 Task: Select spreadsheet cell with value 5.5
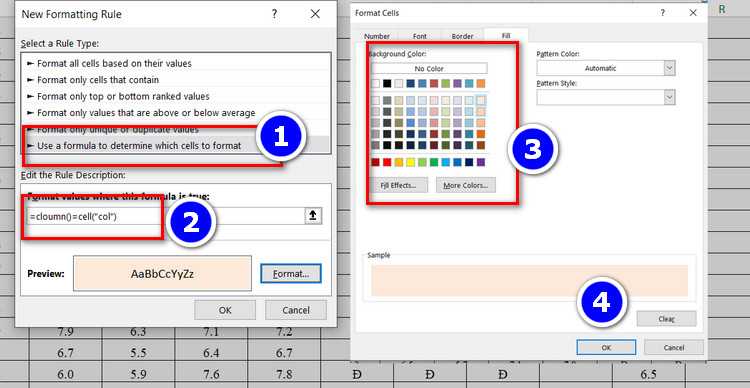[138, 353]
